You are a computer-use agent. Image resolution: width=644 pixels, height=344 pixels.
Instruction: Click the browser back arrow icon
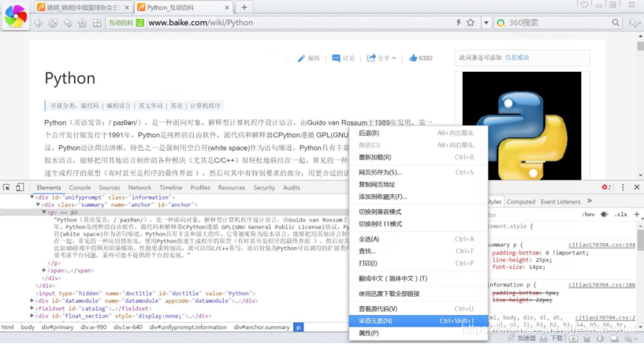point(39,23)
